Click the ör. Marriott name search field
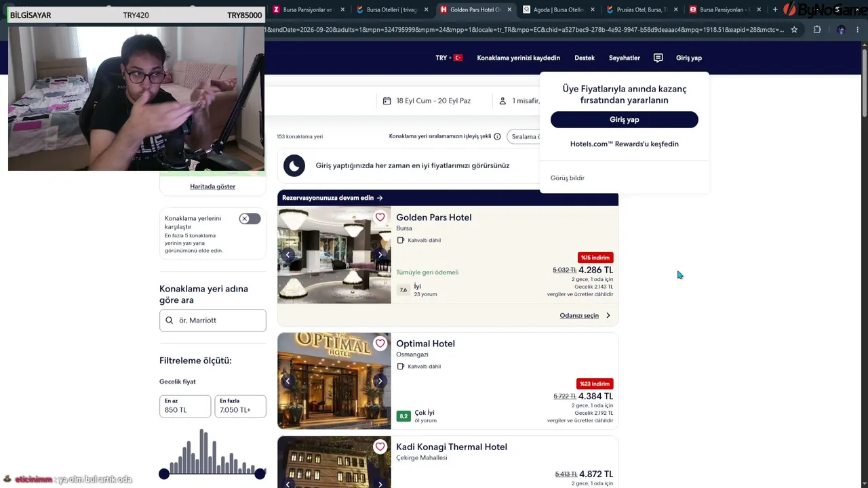Viewport: 868px width, 488px height. point(213,321)
